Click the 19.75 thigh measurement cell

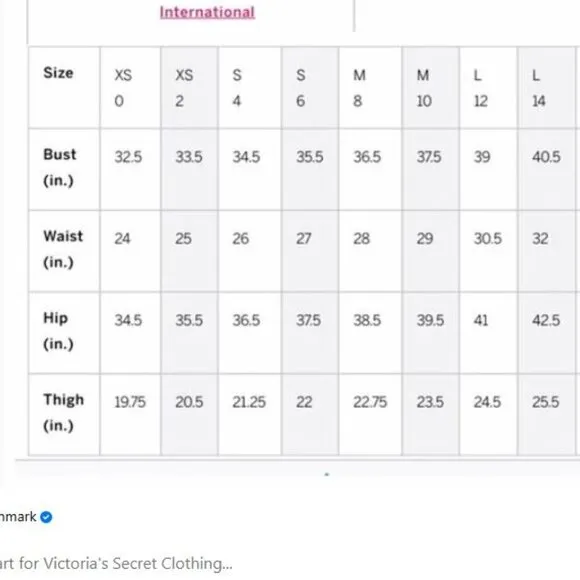coord(130,415)
